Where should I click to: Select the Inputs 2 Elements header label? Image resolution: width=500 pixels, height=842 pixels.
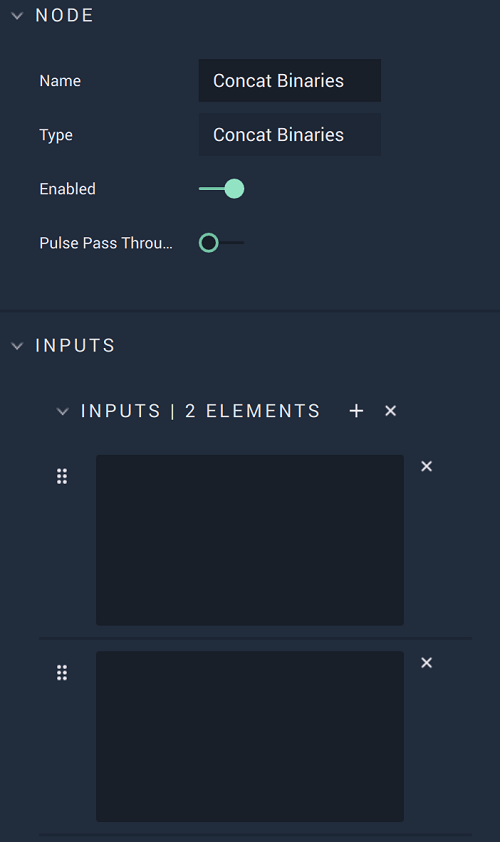coord(200,411)
